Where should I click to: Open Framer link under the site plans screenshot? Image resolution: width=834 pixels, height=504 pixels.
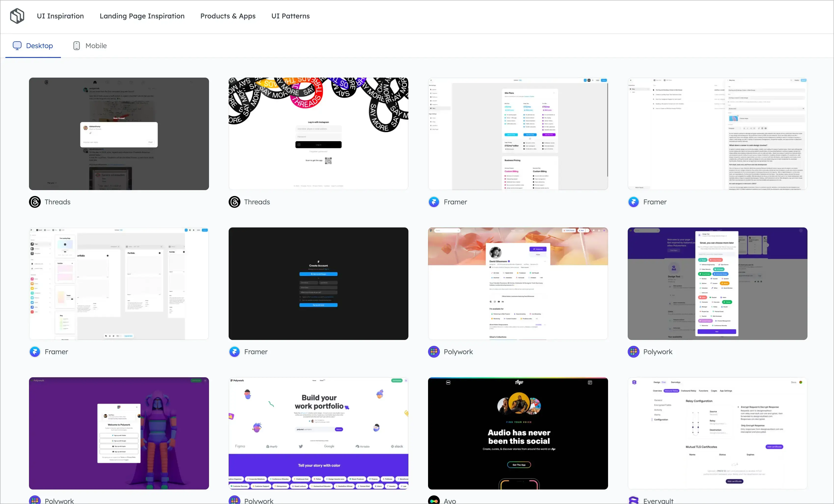[455, 202]
